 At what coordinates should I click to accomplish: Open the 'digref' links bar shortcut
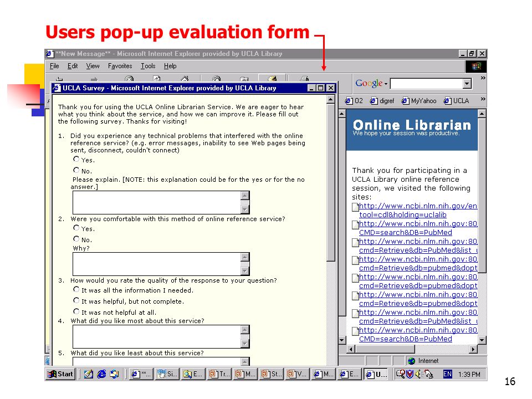pos(382,101)
